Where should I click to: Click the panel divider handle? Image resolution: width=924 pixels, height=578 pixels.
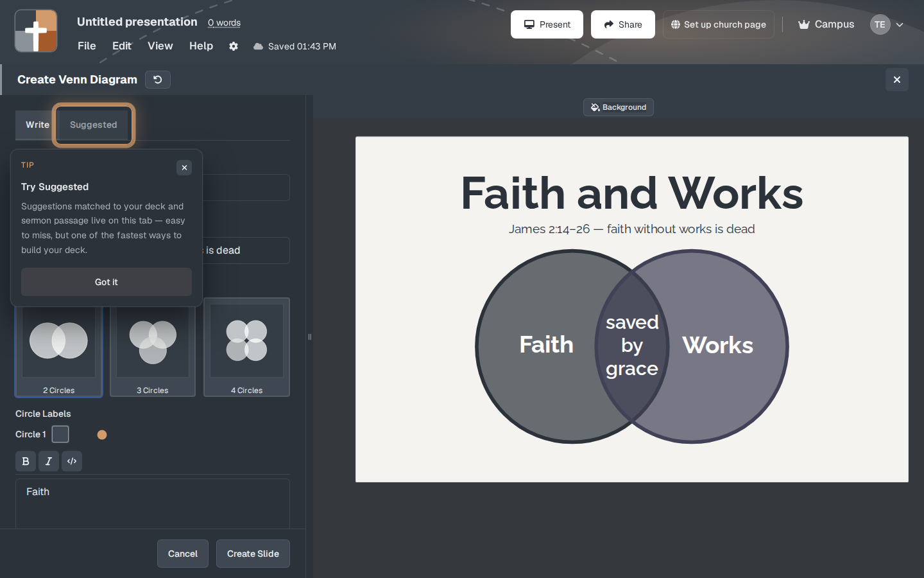tap(309, 337)
